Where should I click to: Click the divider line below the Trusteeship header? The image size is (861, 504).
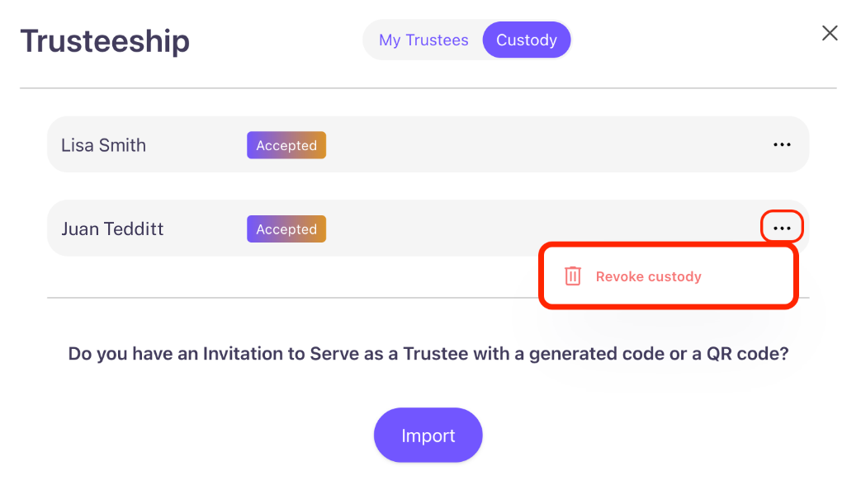click(x=428, y=88)
